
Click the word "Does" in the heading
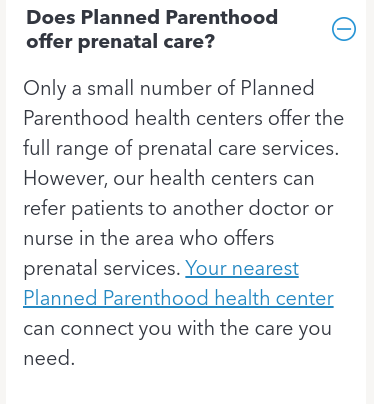(x=51, y=17)
